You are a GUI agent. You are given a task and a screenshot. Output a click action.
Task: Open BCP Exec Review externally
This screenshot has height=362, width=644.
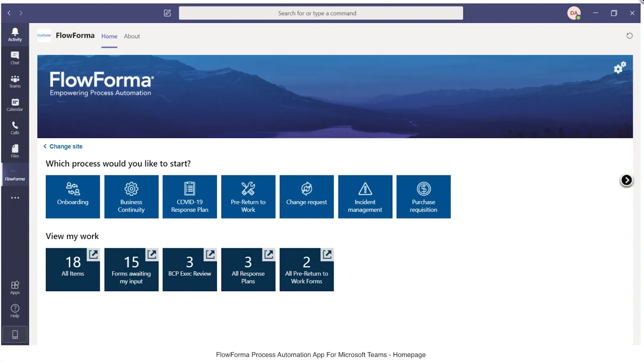211,254
